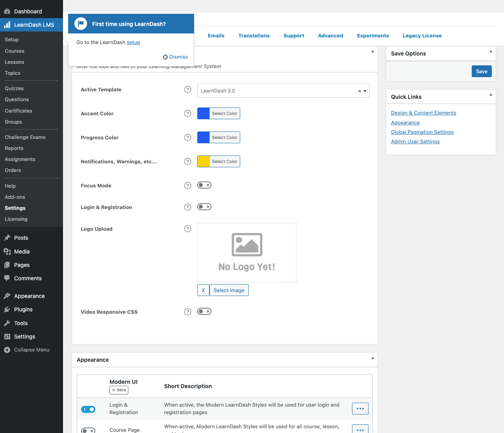
Task: Open the Experiments tab
Action: (373, 35)
